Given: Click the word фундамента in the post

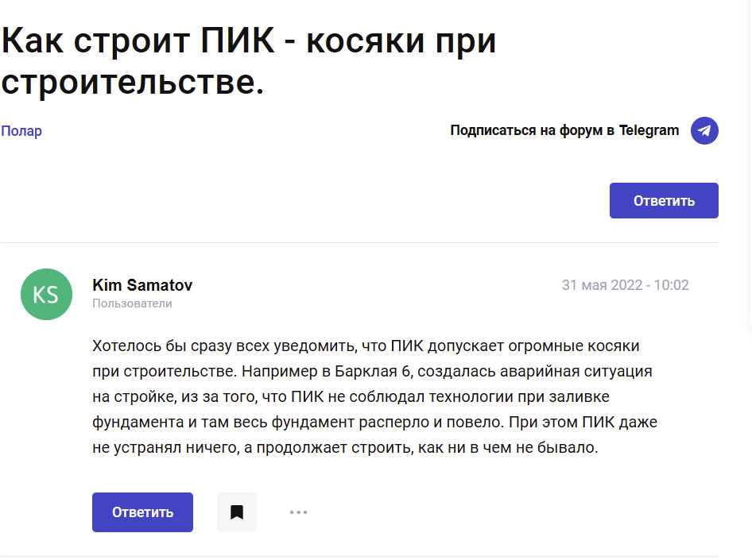Looking at the screenshot, I should (x=138, y=422).
